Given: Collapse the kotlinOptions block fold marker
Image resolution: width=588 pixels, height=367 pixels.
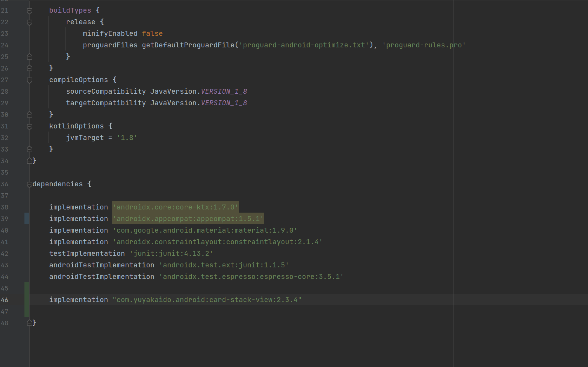Looking at the screenshot, I should coord(29,127).
